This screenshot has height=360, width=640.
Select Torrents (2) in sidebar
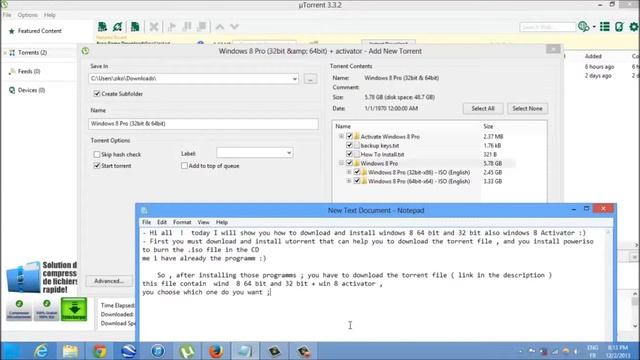click(32, 53)
